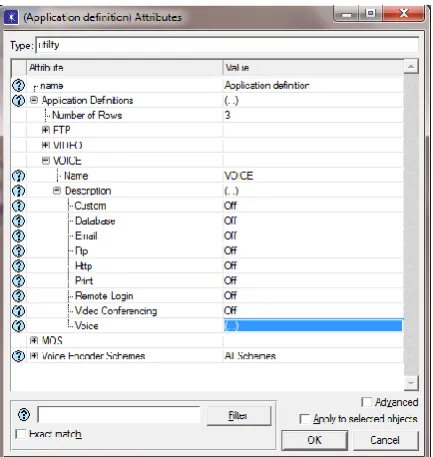This screenshot has height=457, width=433.
Task: Click Off value for Email
Action: [x=313, y=236]
